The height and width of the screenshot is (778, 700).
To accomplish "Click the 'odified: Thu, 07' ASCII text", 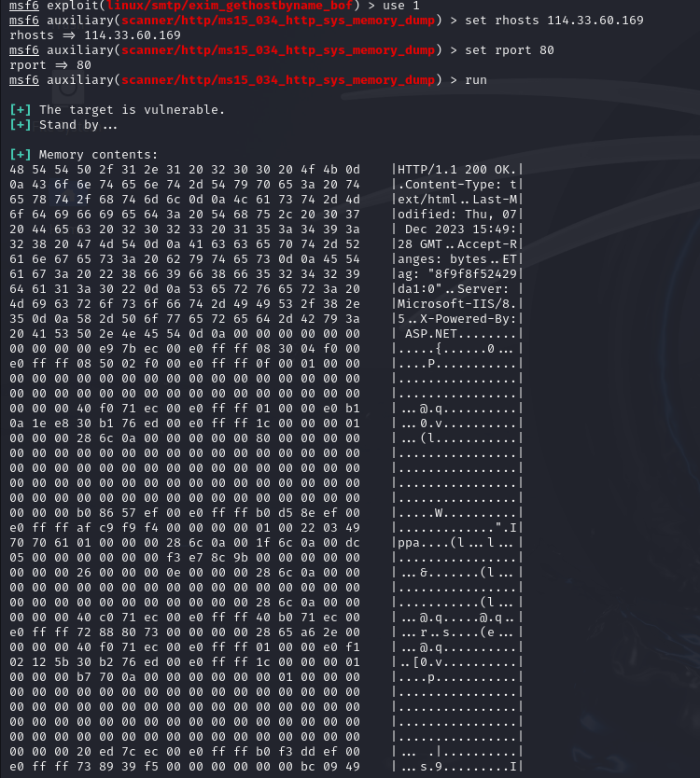I will pyautogui.click(x=456, y=214).
